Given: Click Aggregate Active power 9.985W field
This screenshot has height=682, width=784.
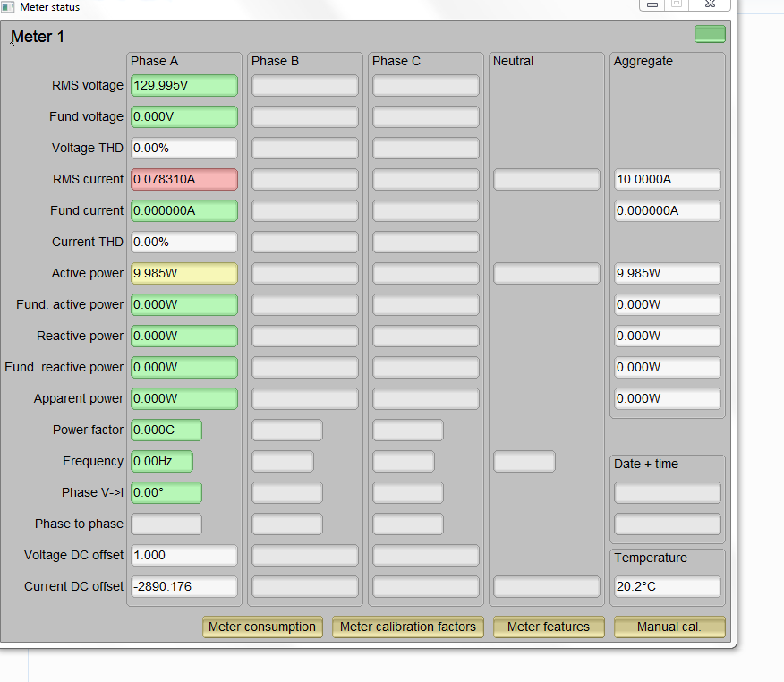Looking at the screenshot, I should pos(668,274).
